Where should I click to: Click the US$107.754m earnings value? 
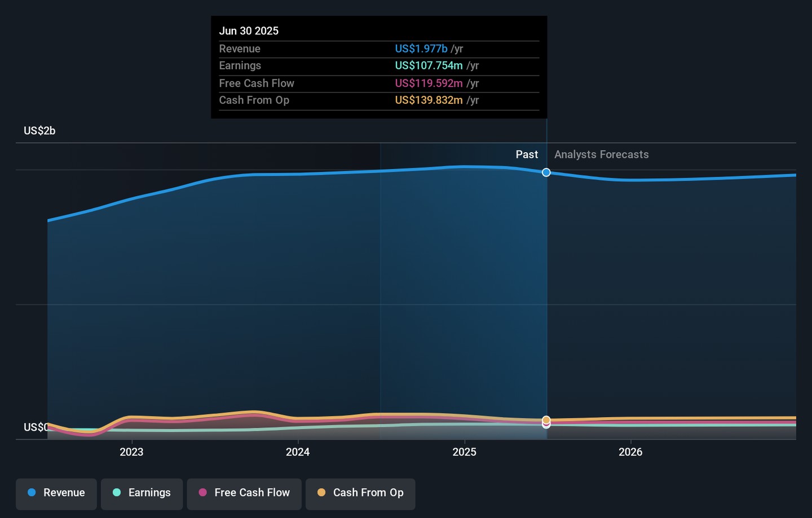(x=429, y=66)
